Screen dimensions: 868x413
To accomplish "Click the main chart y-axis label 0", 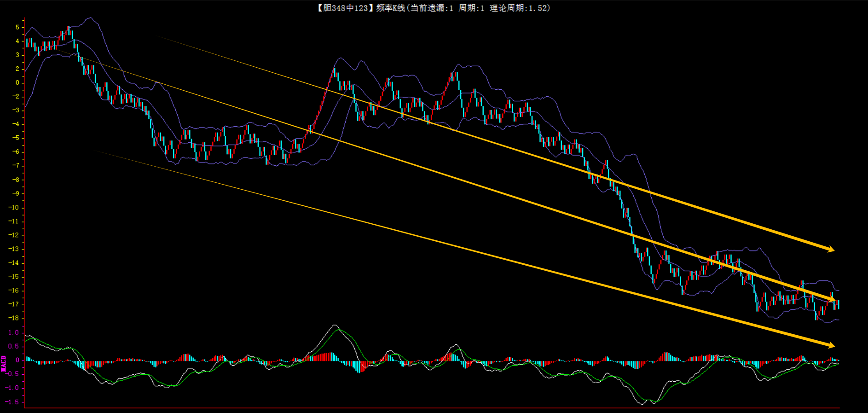I will pos(17,82).
